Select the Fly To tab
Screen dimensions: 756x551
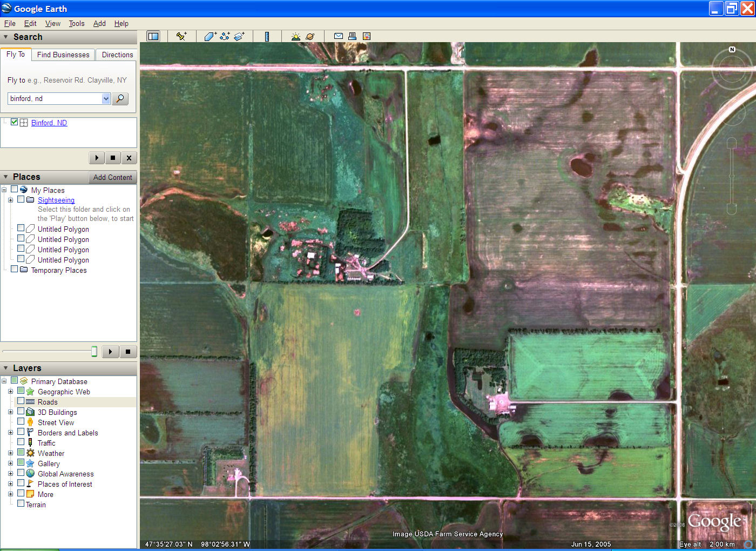coord(16,54)
